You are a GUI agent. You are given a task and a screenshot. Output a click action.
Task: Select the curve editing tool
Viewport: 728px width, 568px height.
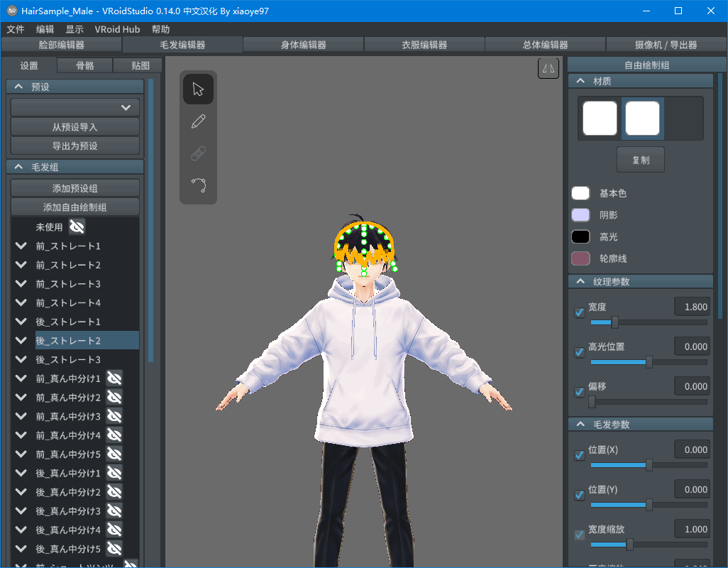(x=198, y=185)
